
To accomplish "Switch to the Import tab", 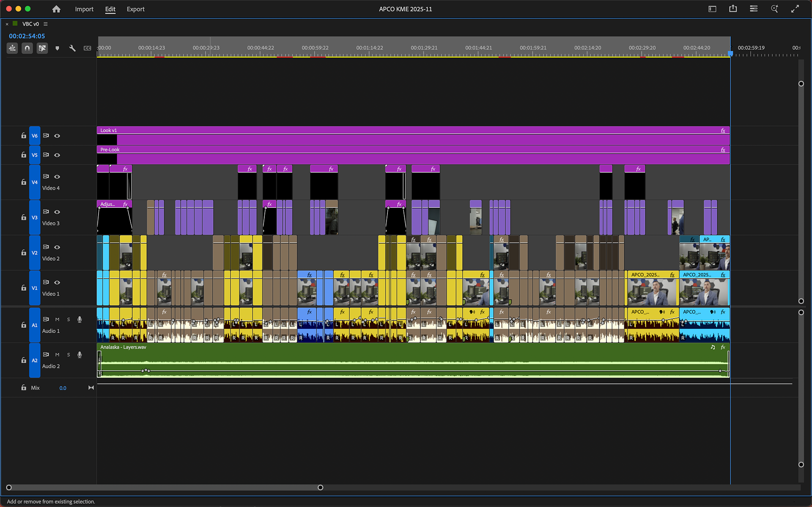I will 84,9.
